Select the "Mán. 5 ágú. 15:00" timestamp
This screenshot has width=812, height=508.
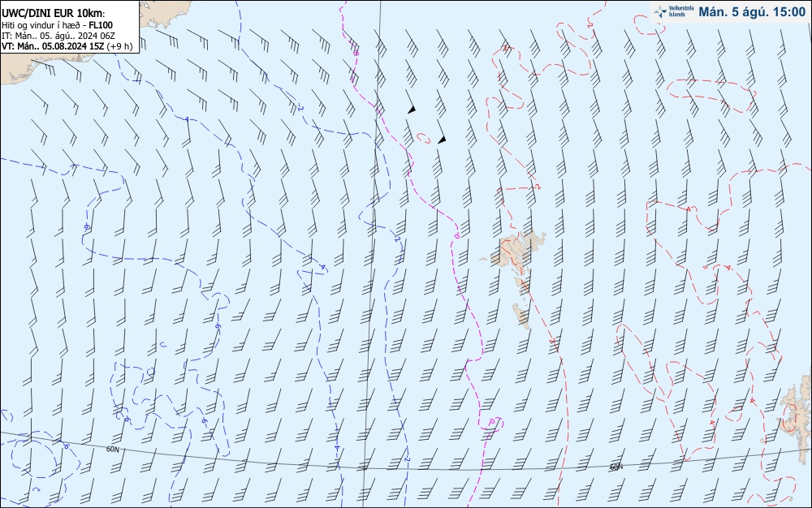pyautogui.click(x=752, y=12)
